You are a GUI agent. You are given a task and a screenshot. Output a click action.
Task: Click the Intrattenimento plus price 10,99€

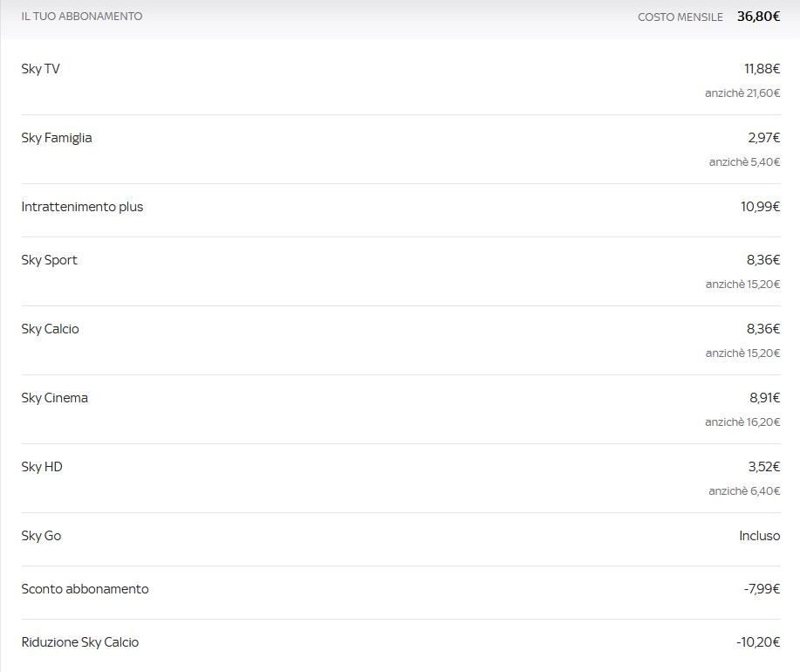[760, 206]
